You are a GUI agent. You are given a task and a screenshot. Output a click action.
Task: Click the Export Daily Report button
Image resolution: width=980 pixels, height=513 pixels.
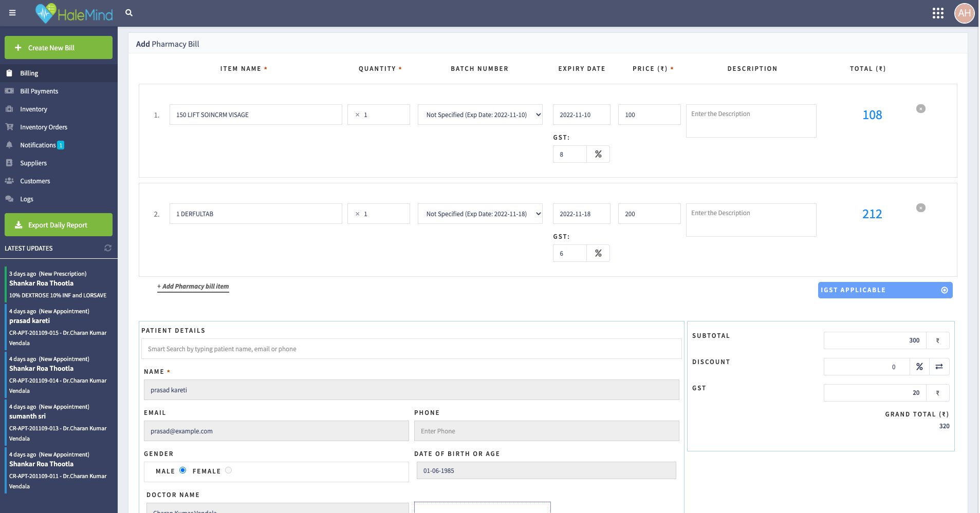(59, 225)
